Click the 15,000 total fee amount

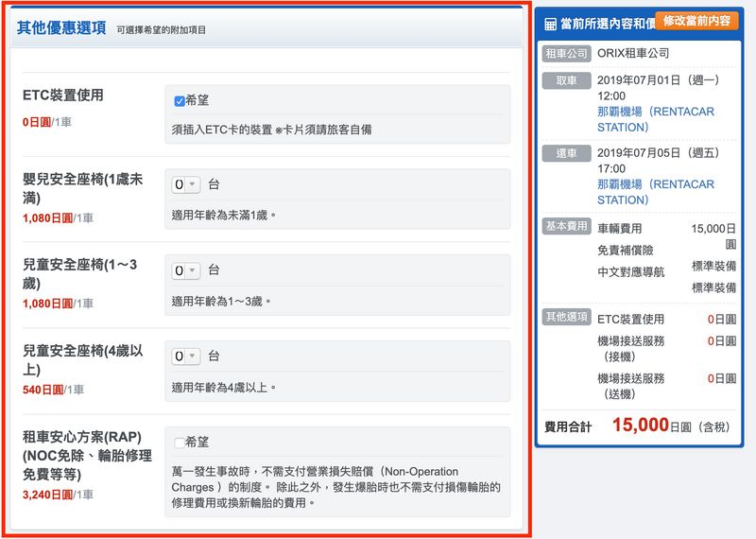(641, 426)
